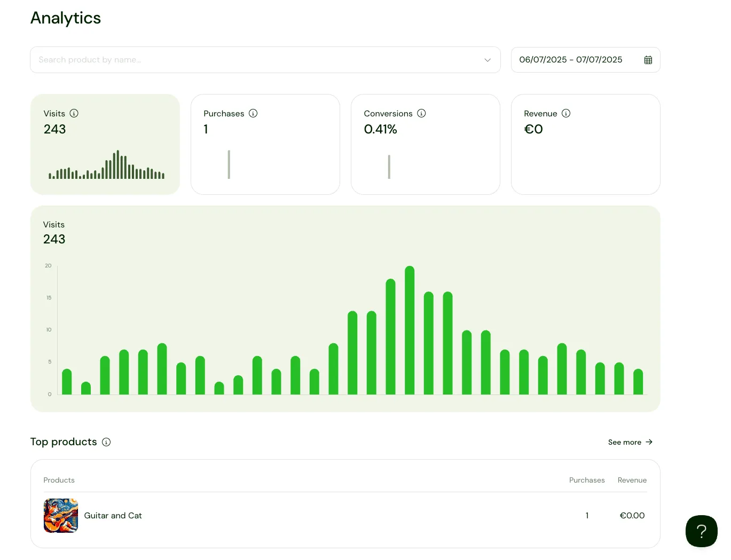Click the info icon next to Top products
The width and height of the screenshot is (731, 560).
pyautogui.click(x=106, y=442)
